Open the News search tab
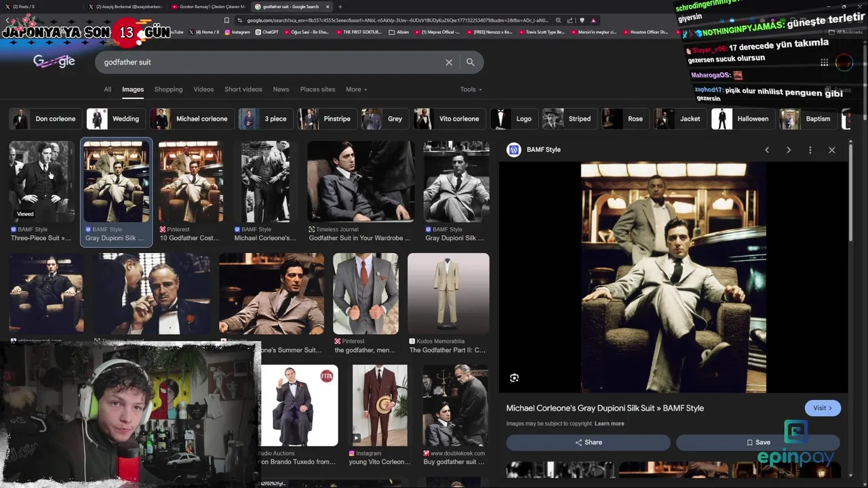 [x=281, y=89]
